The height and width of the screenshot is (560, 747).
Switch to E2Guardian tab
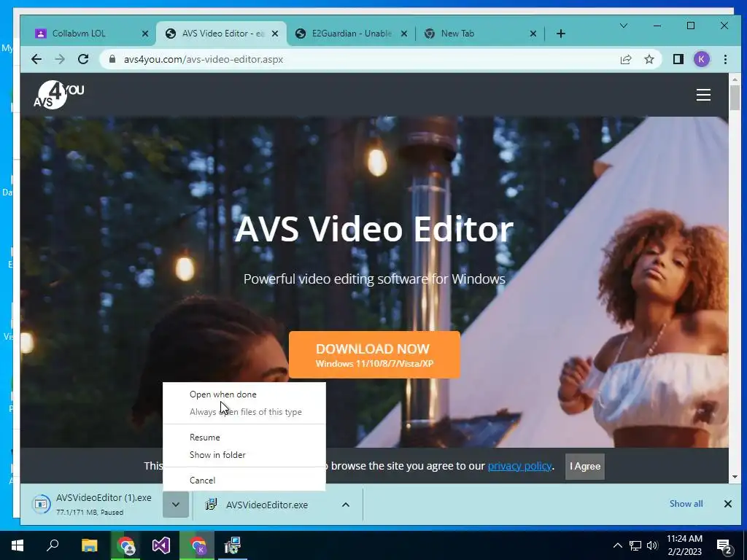(352, 34)
